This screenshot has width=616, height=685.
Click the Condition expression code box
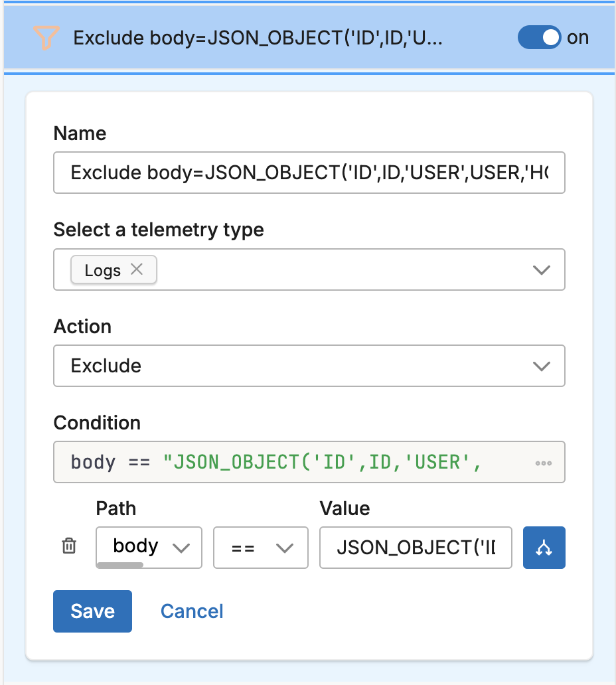pos(292,462)
